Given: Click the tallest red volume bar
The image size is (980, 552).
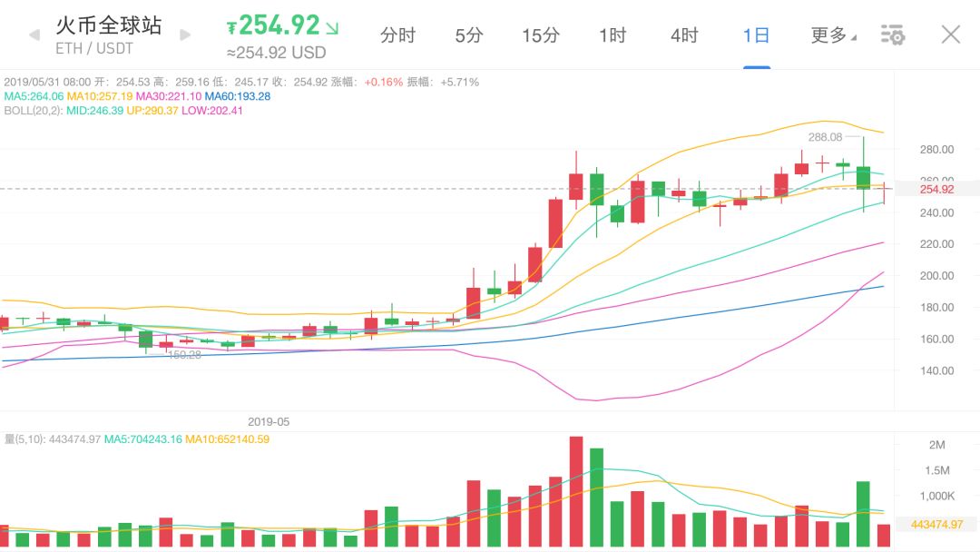Looking at the screenshot, I should tap(575, 491).
